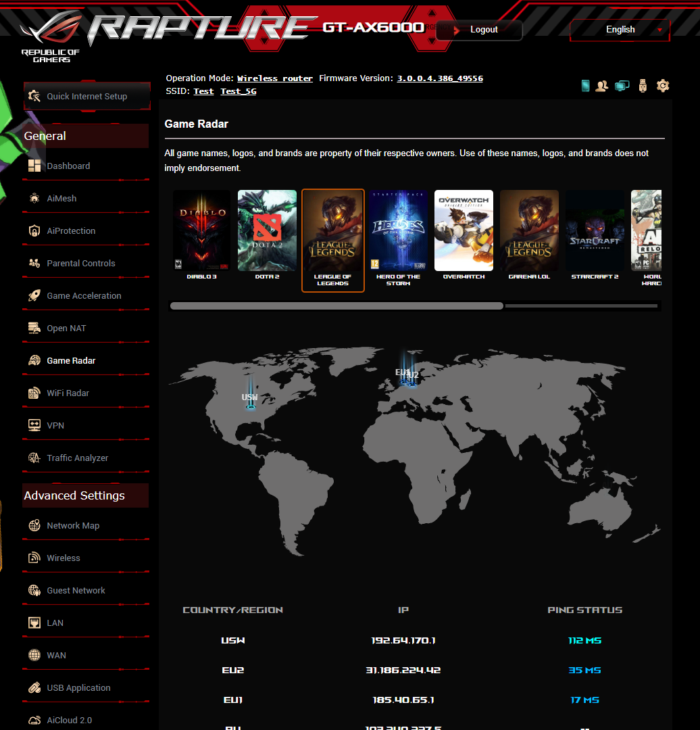The height and width of the screenshot is (730, 700).
Task: Click the Guest Network icon
Action: 34,590
